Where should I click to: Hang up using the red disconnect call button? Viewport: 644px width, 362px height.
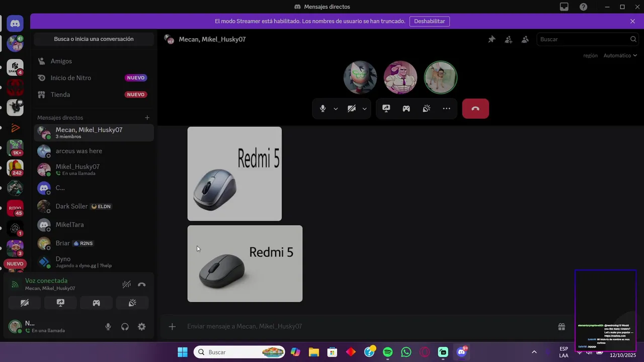tap(475, 109)
